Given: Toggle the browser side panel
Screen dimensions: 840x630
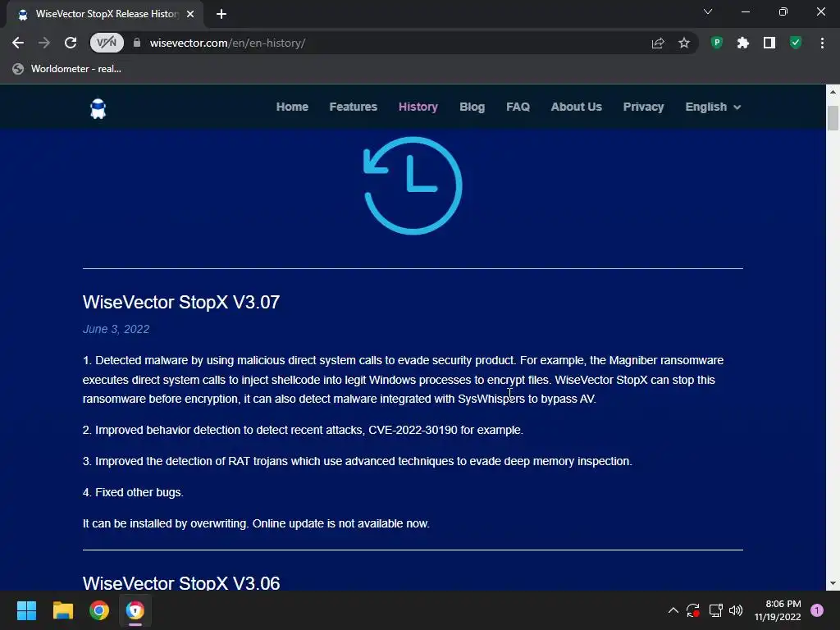Looking at the screenshot, I should pyautogui.click(x=769, y=43).
